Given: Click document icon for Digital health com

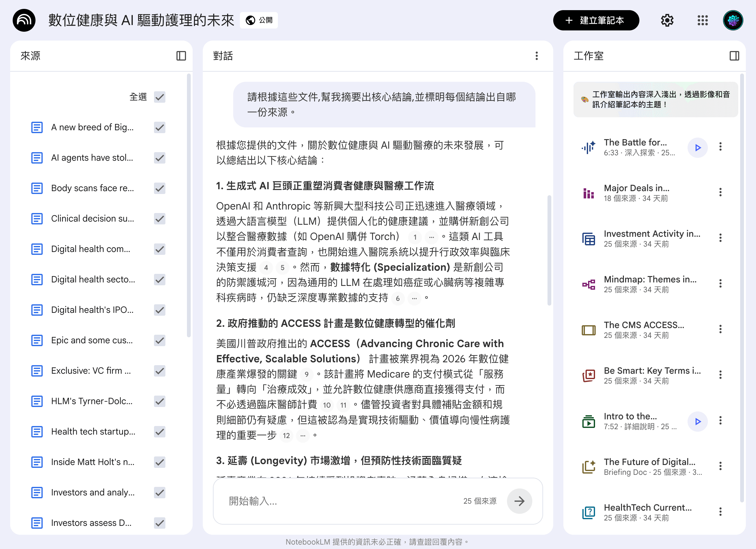Looking at the screenshot, I should pos(37,249).
